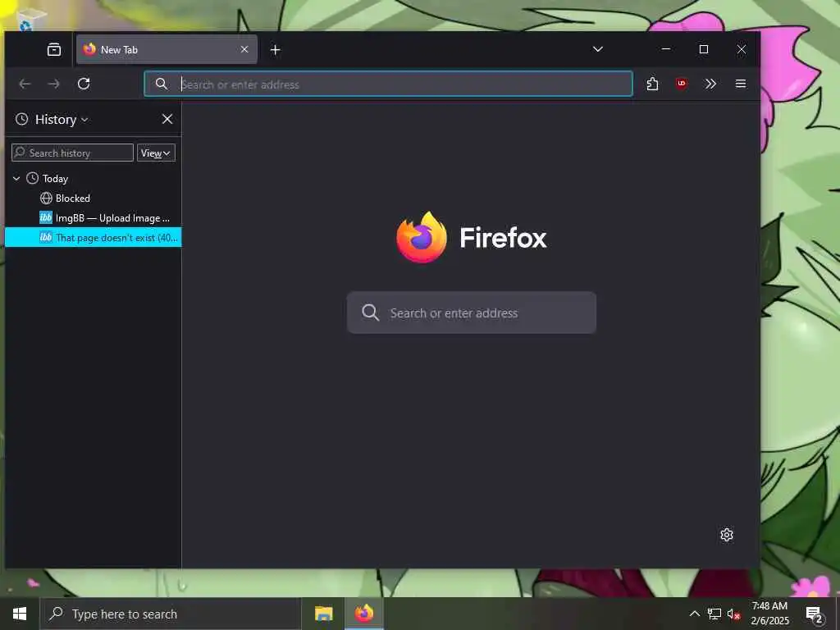
Task: Open the list all tabs chevron
Action: point(598,49)
